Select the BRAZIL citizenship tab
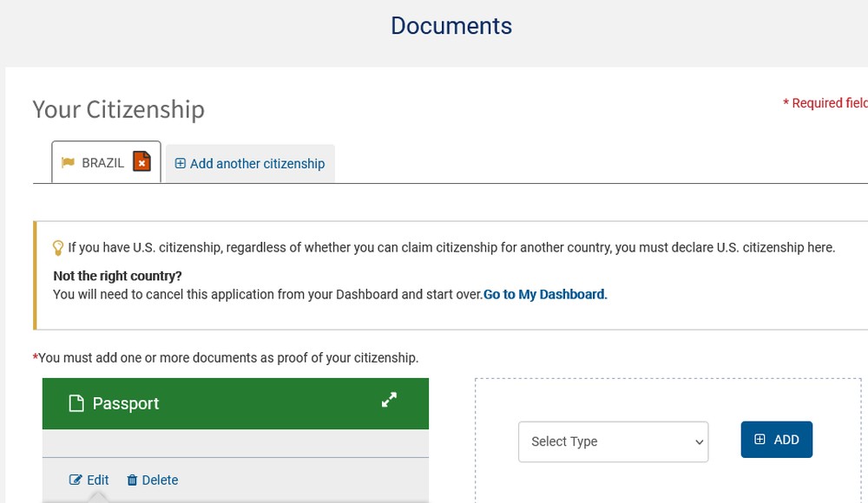The height and width of the screenshot is (503, 868). coord(106,162)
